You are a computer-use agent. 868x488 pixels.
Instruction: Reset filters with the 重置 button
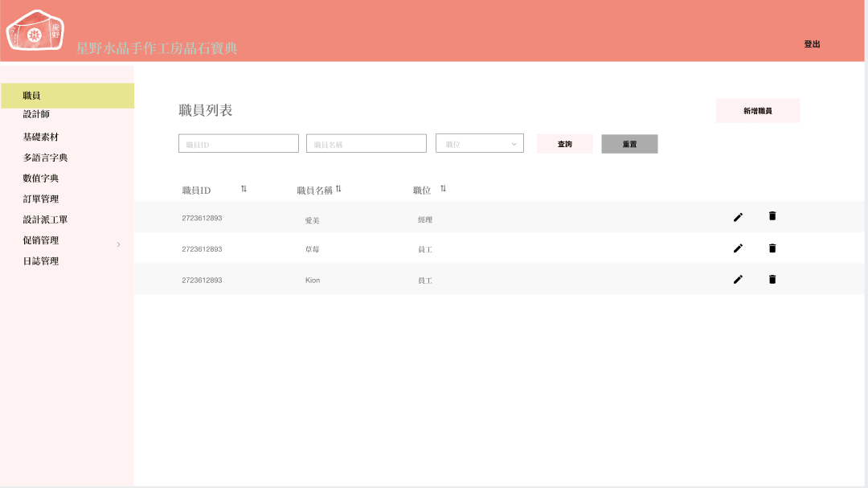coord(629,144)
